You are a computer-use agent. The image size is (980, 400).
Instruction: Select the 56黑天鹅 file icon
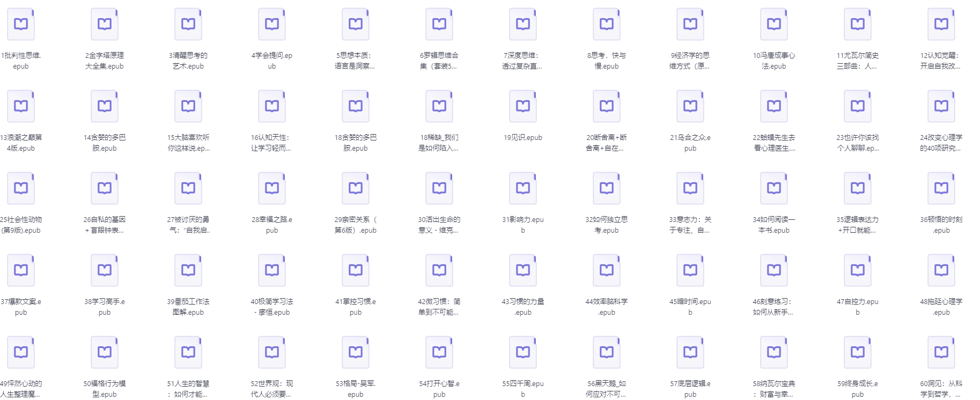(607, 352)
